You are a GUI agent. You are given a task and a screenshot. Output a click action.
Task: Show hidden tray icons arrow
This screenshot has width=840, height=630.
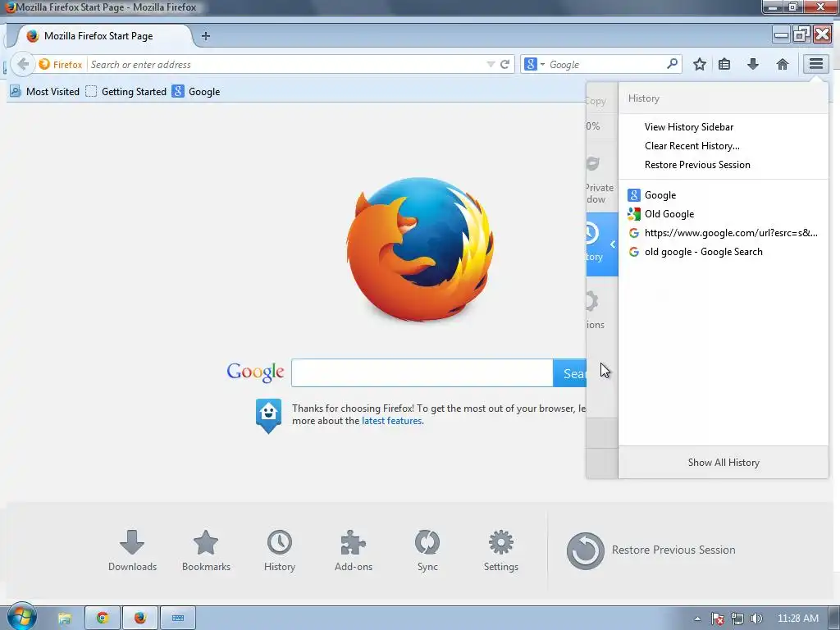pyautogui.click(x=697, y=619)
